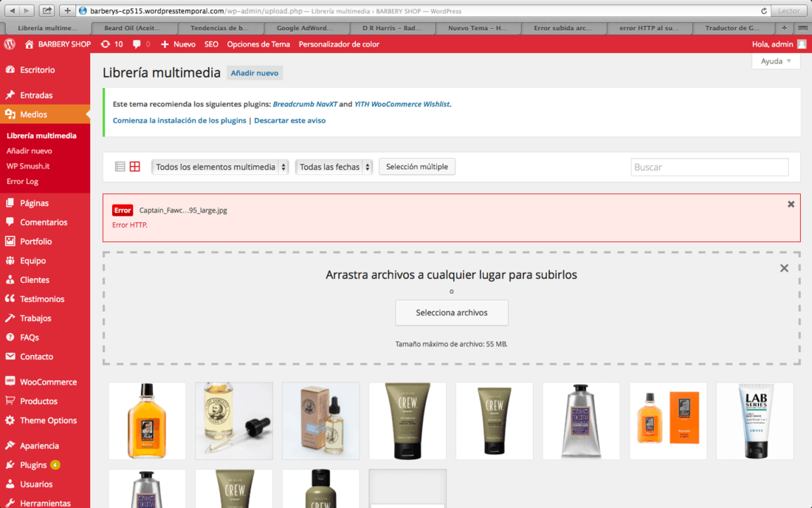The width and height of the screenshot is (812, 508).
Task: Click the Apariencia brush icon
Action: pyautogui.click(x=10, y=444)
